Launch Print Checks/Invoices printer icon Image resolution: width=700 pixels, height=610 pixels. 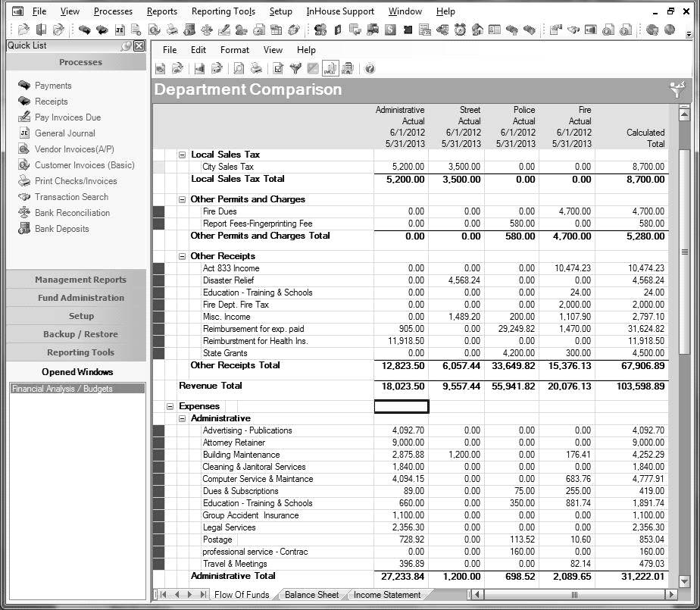(23, 181)
